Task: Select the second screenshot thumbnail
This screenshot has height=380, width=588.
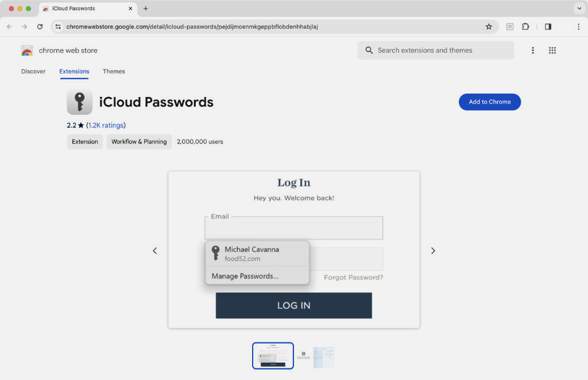Action: pos(315,356)
